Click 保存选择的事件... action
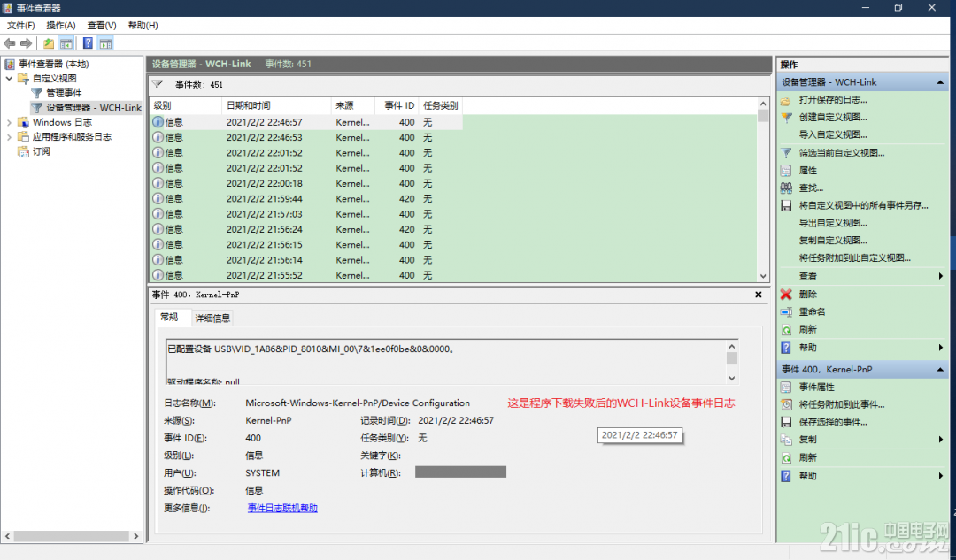The image size is (956, 560). coord(833,422)
